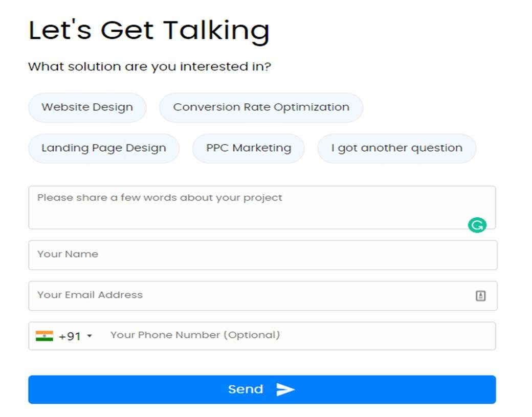Click the paper plane send icon
The height and width of the screenshot is (417, 532).
[285, 389]
